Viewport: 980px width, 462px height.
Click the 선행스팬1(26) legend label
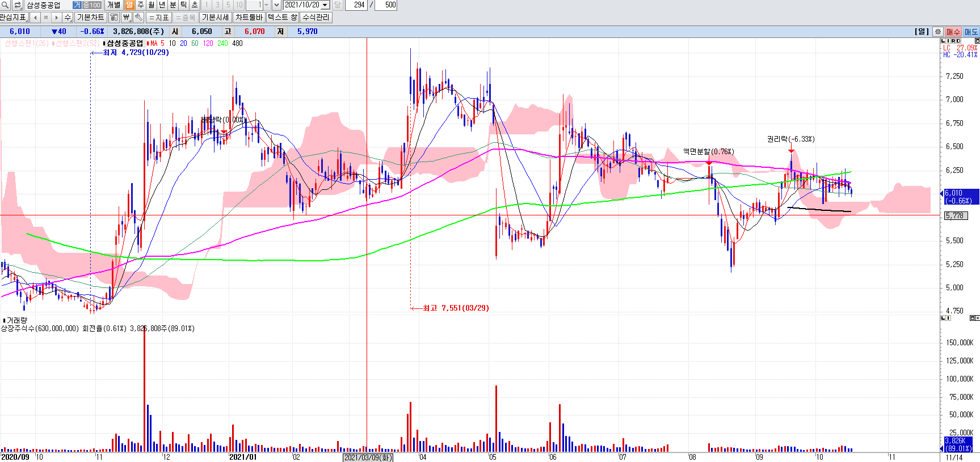click(26, 43)
